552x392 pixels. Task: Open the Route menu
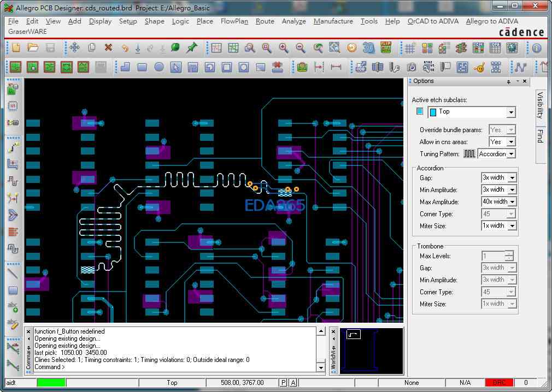pos(265,21)
